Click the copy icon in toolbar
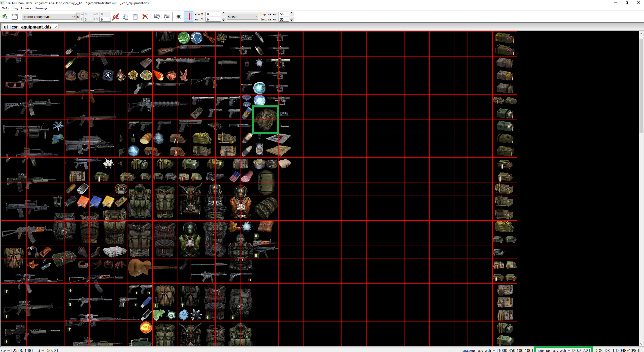The image size is (644, 352). [x=125, y=17]
